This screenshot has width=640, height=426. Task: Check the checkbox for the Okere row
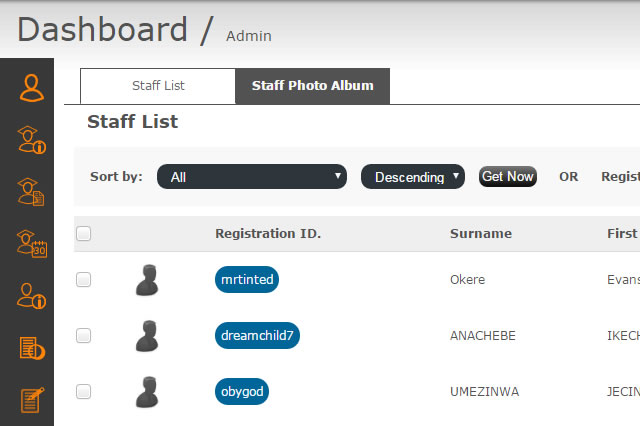pos(84,280)
